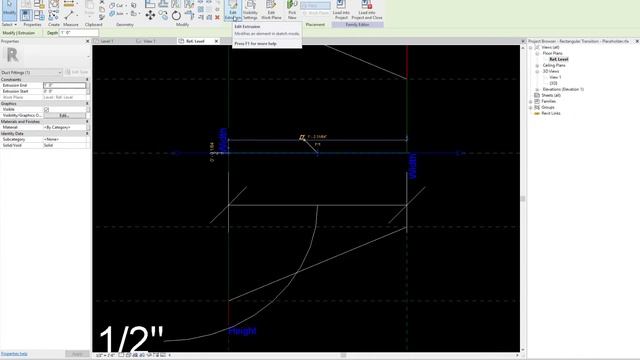The image size is (640, 360).
Task: Select View 1 under 3D Views
Action: (x=555, y=77)
